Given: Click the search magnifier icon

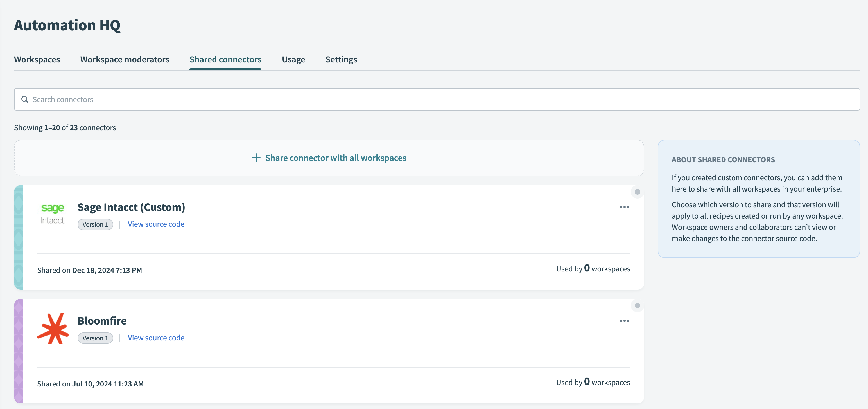Looking at the screenshot, I should pos(25,99).
